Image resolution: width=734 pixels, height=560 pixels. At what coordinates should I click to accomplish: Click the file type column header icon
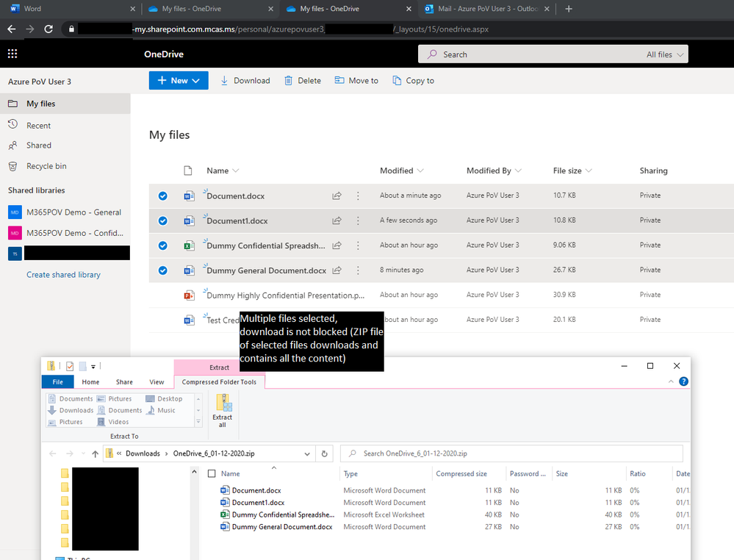(187, 170)
